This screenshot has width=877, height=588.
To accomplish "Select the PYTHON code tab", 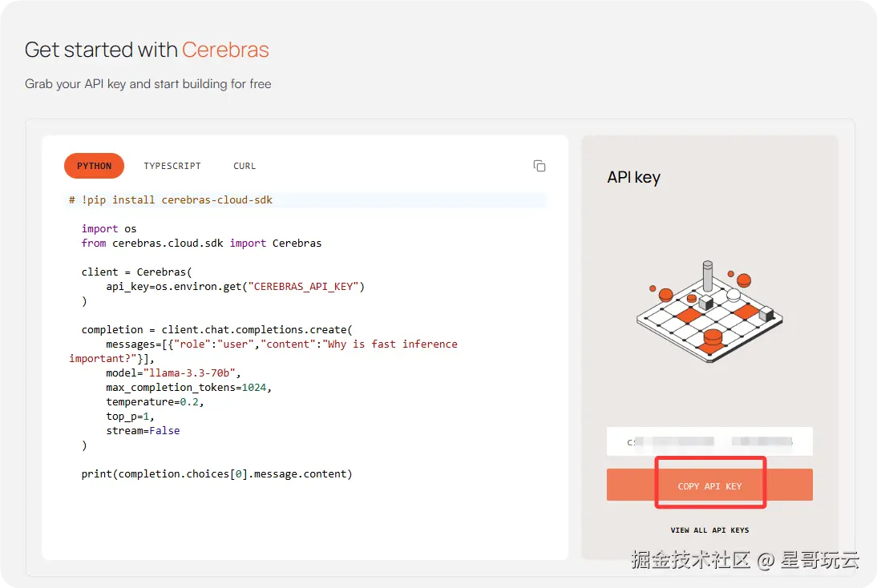I will click(x=94, y=166).
